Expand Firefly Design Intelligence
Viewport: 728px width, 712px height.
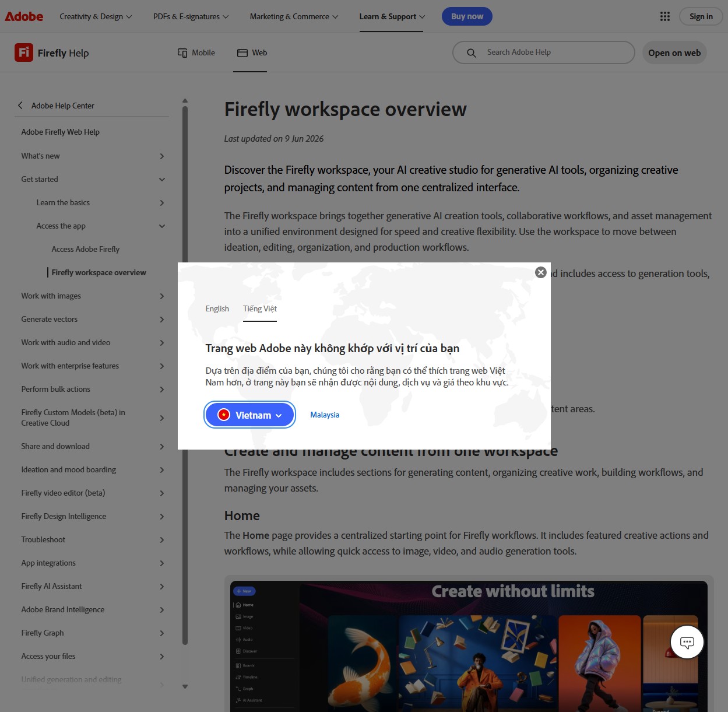coord(162,516)
